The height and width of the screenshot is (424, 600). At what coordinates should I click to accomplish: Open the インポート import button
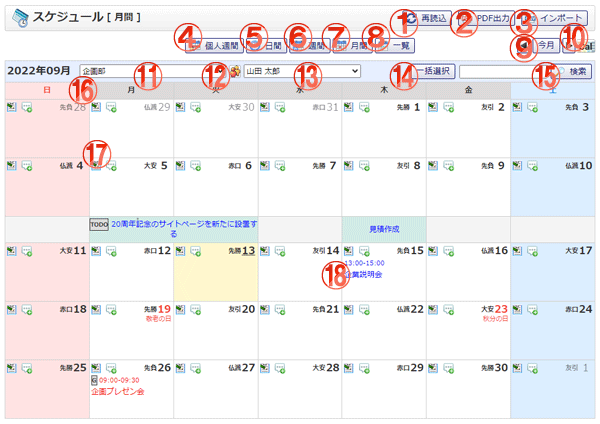[x=554, y=18]
